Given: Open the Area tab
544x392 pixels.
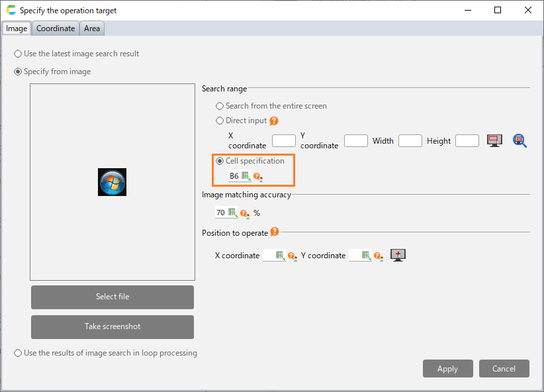Looking at the screenshot, I should point(92,28).
